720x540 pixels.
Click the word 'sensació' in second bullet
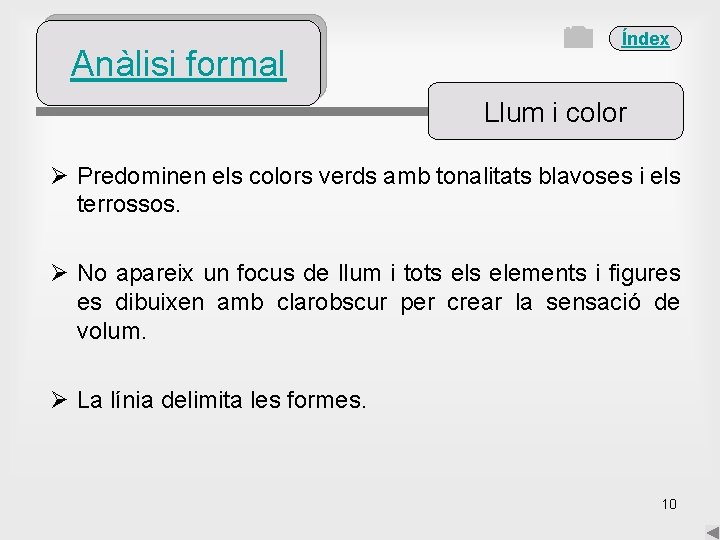tap(593, 302)
